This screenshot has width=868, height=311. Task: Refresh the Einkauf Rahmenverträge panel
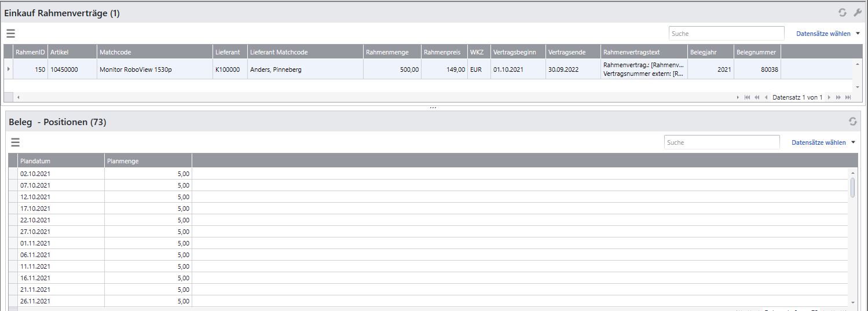843,13
